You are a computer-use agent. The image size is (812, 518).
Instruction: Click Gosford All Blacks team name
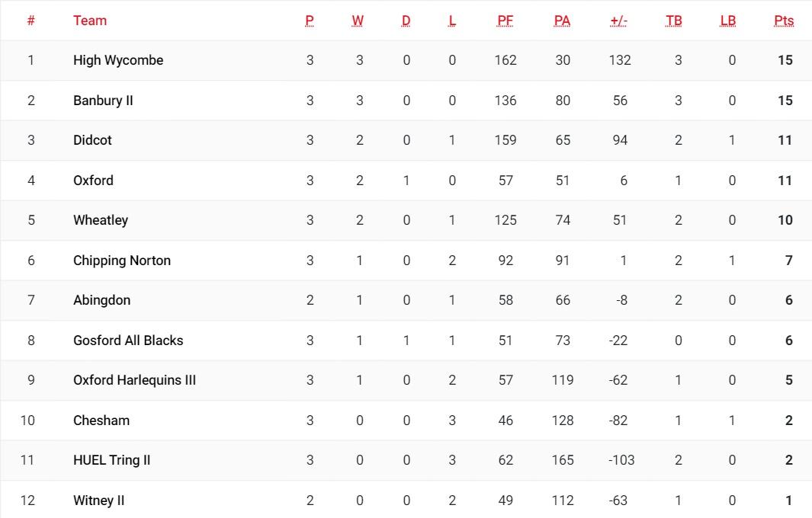[128, 341]
